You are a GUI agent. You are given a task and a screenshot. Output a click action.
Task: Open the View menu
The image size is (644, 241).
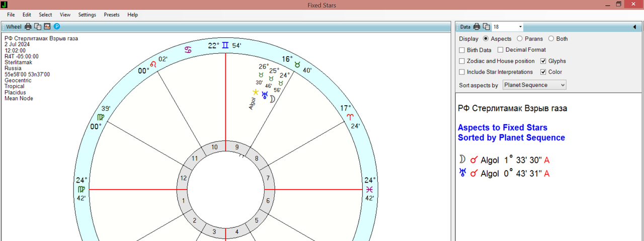pos(65,15)
